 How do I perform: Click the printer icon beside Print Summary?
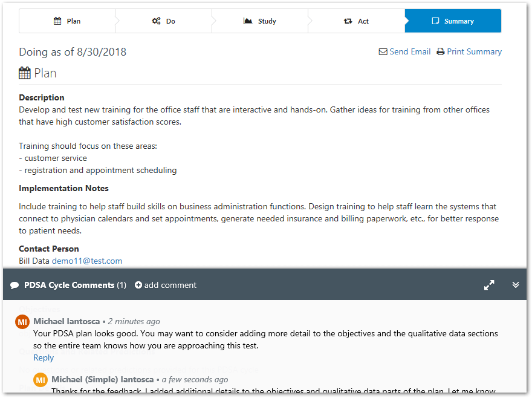point(440,51)
